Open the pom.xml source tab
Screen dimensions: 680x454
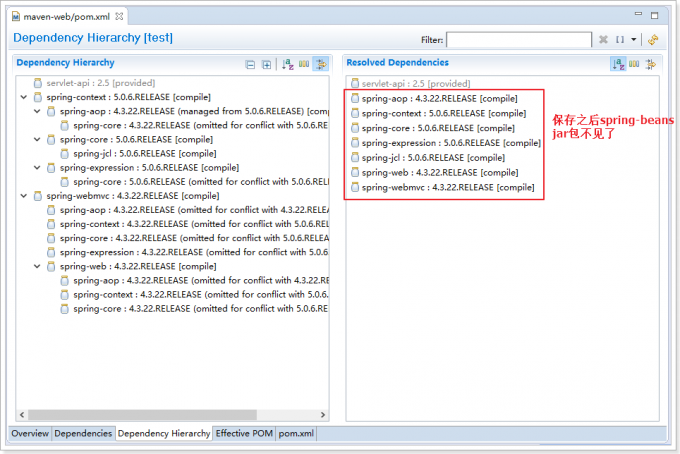tap(295, 434)
